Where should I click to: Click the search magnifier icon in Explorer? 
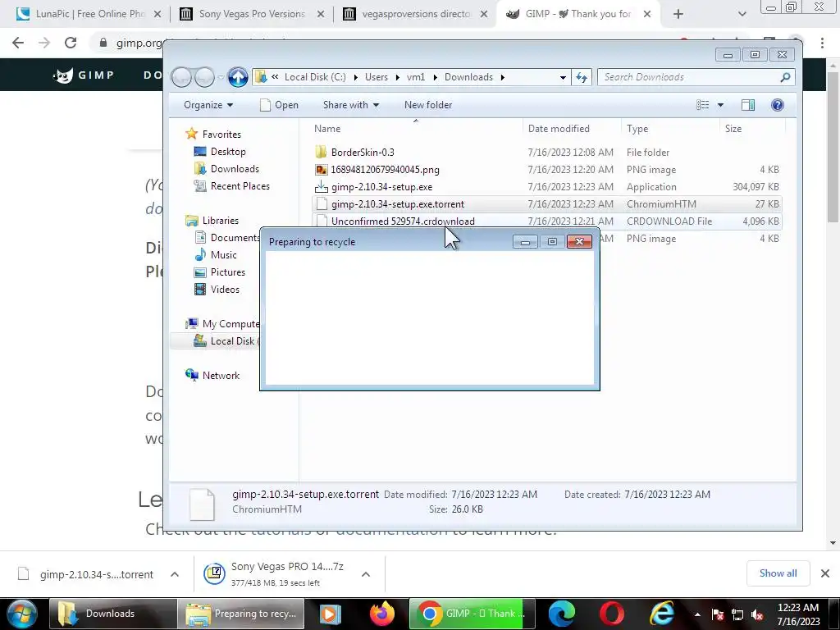coord(785,77)
